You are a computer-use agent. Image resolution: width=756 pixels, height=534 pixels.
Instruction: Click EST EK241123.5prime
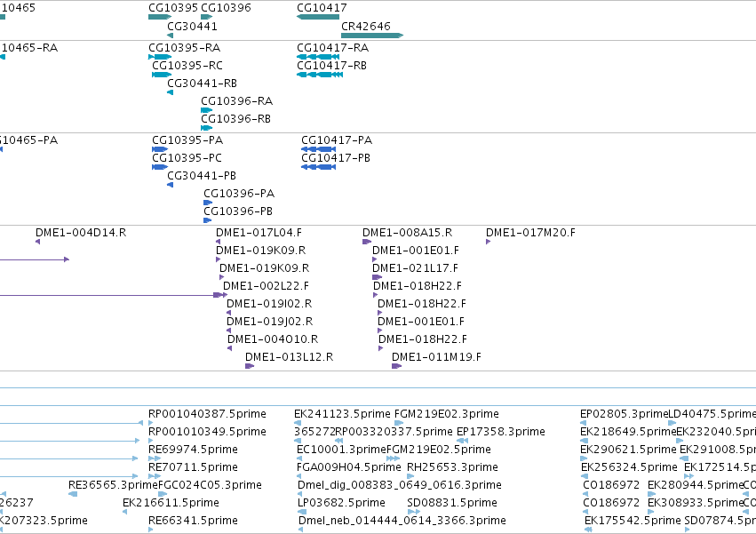click(x=342, y=414)
